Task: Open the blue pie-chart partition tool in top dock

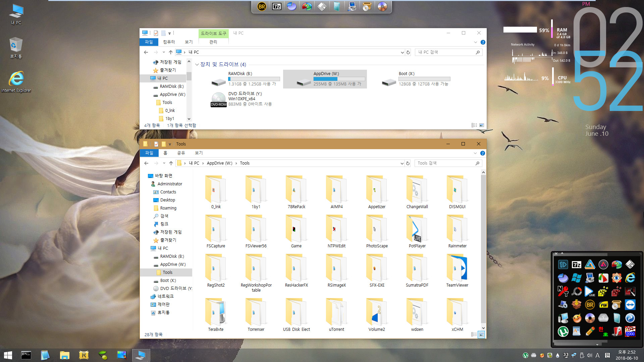Action: (x=291, y=6)
